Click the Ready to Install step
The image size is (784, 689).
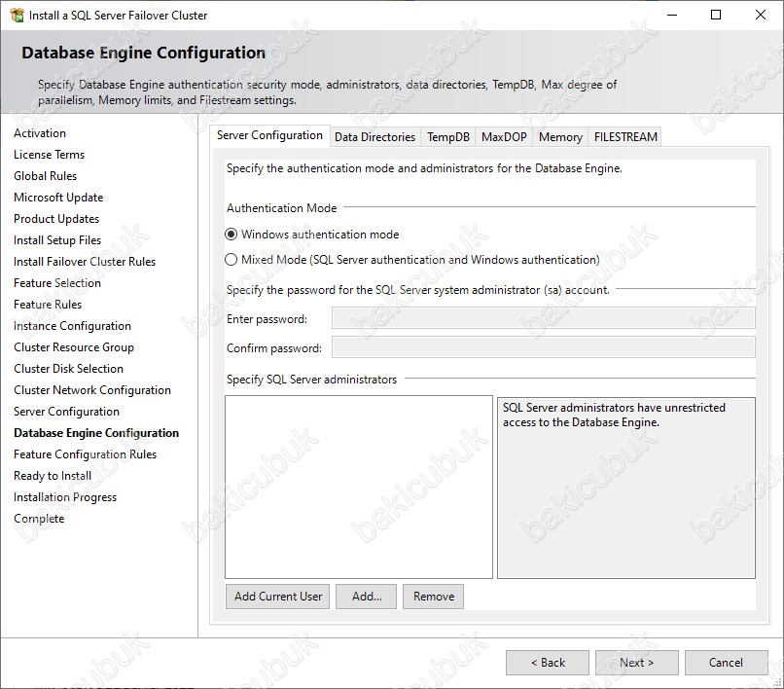tap(53, 476)
